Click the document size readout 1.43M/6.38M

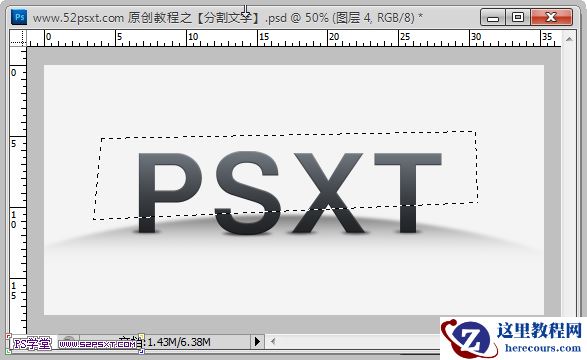179,342
